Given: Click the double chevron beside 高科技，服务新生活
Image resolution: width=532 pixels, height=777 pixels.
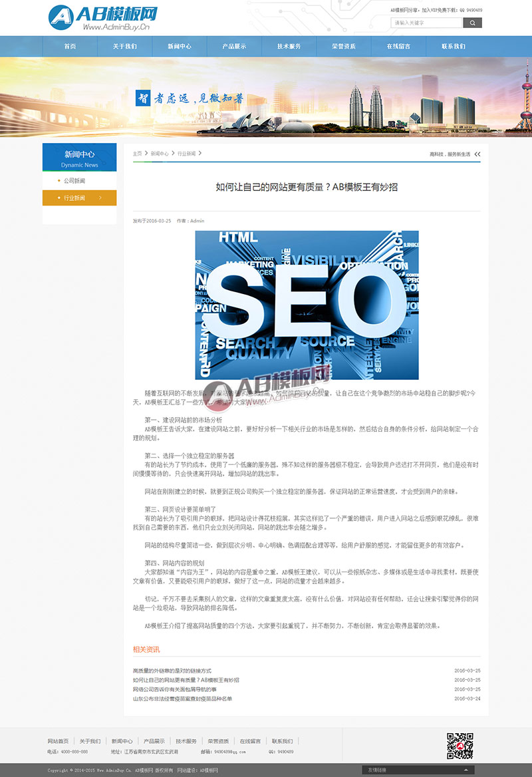Looking at the screenshot, I should [477, 154].
